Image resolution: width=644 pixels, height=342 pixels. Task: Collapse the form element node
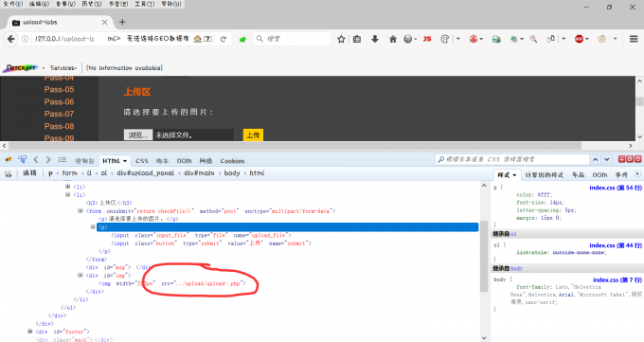pyautogui.click(x=80, y=210)
